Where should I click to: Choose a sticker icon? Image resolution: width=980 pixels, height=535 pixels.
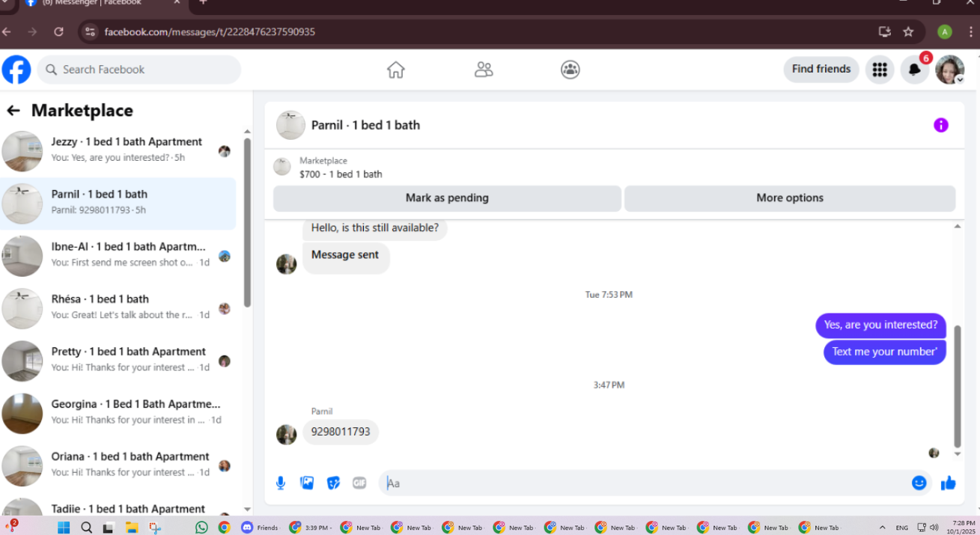333,483
